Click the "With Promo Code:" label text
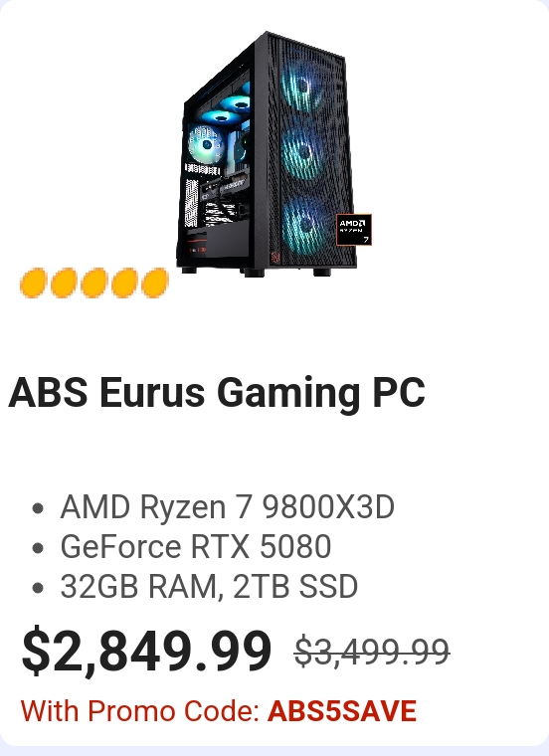This screenshot has width=549, height=756. [140, 711]
